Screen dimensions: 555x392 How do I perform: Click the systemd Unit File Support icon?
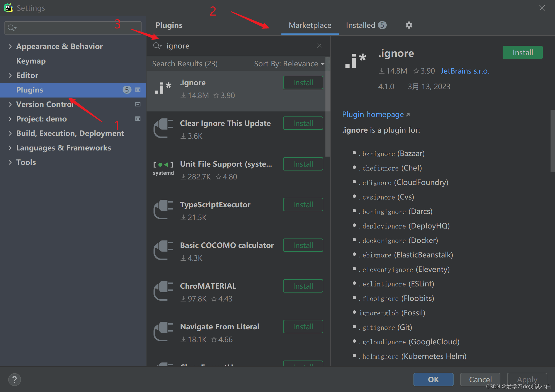[163, 169]
